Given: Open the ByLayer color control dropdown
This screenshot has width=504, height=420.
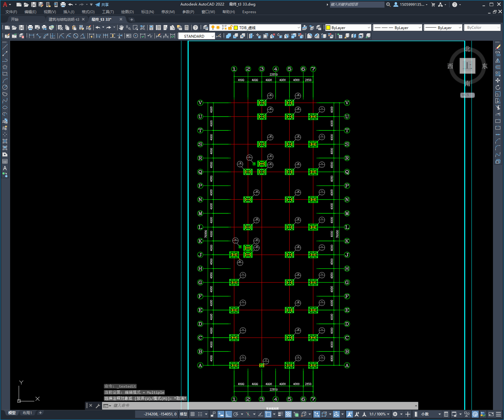Looking at the screenshot, I should click(x=369, y=28).
